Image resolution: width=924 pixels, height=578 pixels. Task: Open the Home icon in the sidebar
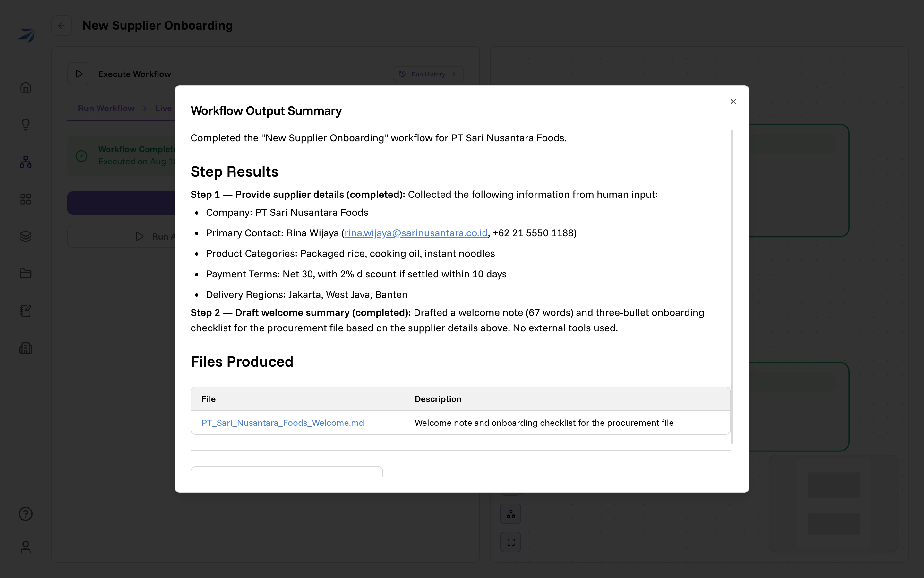pos(26,87)
